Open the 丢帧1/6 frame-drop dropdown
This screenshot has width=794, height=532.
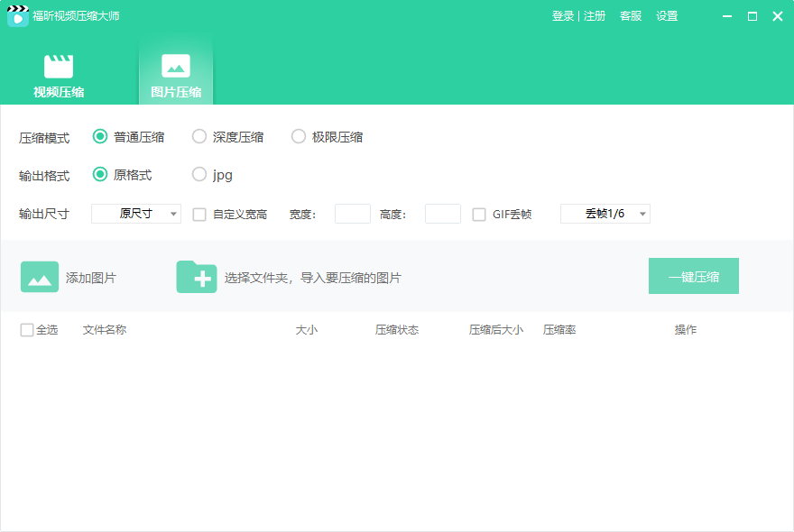pos(605,214)
